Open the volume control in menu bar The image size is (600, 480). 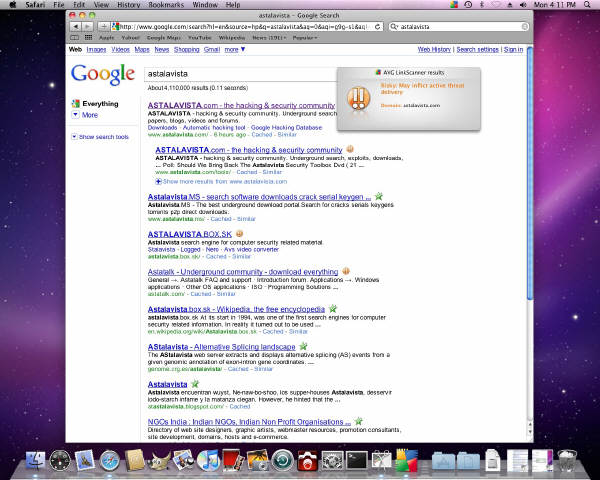pyautogui.click(x=523, y=5)
